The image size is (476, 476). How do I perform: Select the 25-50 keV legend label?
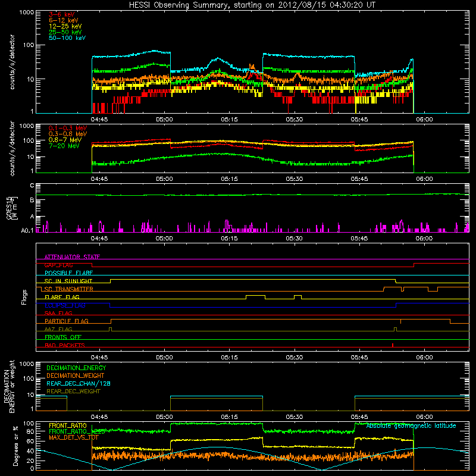click(65, 32)
